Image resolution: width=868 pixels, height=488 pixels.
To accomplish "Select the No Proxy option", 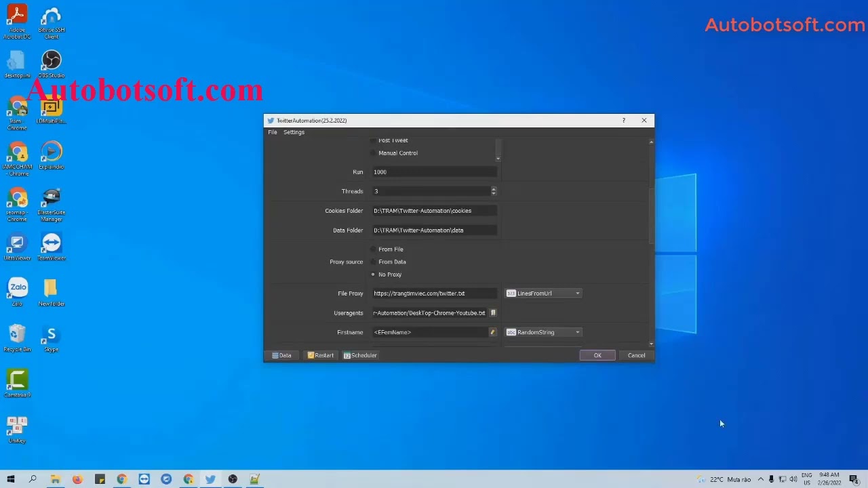I will 387,274.
